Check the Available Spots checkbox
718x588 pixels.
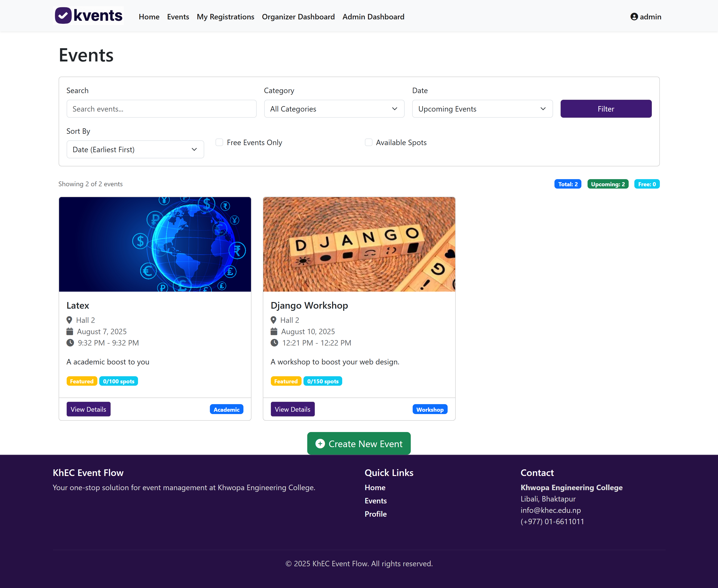(368, 142)
